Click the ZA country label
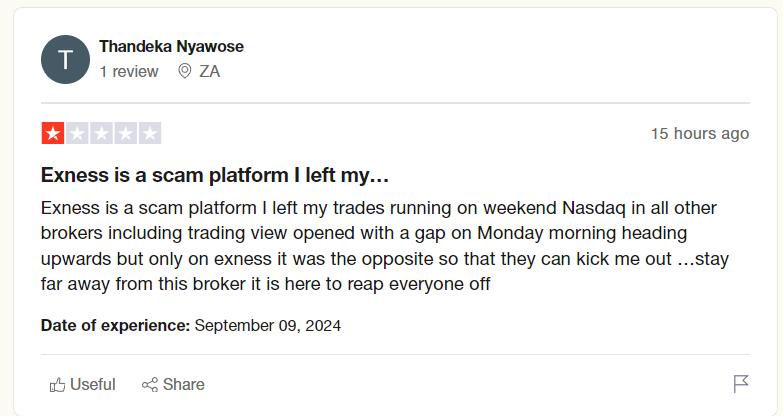The width and height of the screenshot is (783, 416). [209, 71]
